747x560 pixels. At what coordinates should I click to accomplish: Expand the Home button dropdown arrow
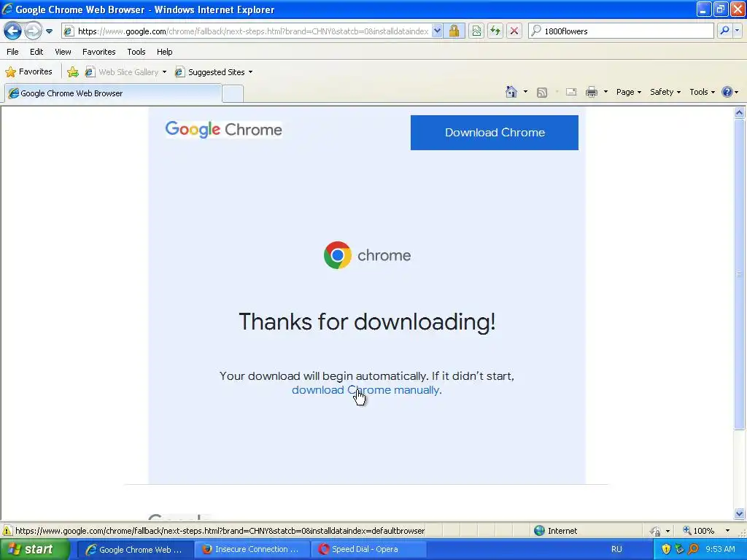[525, 92]
